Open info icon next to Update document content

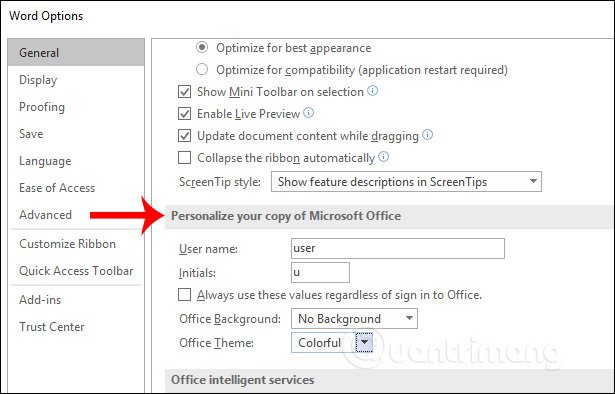pos(428,135)
